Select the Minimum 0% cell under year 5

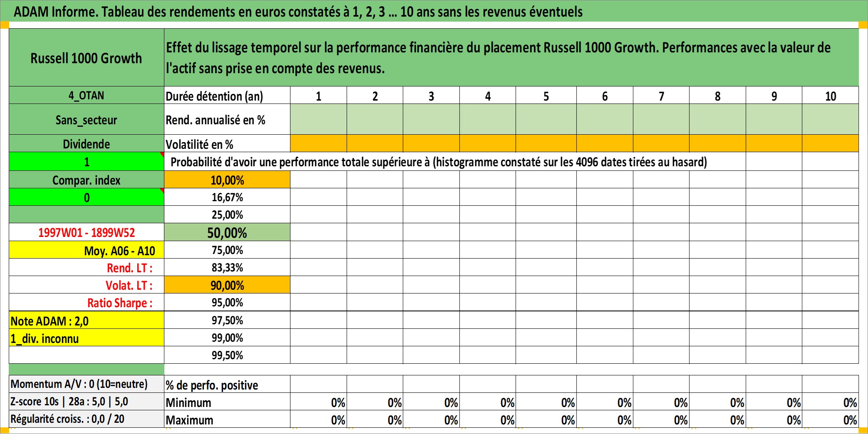pos(546,402)
